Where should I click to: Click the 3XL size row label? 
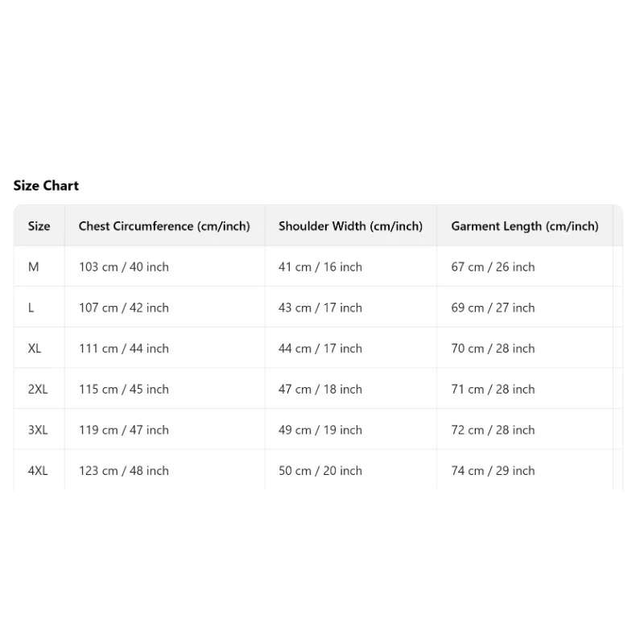click(x=38, y=430)
